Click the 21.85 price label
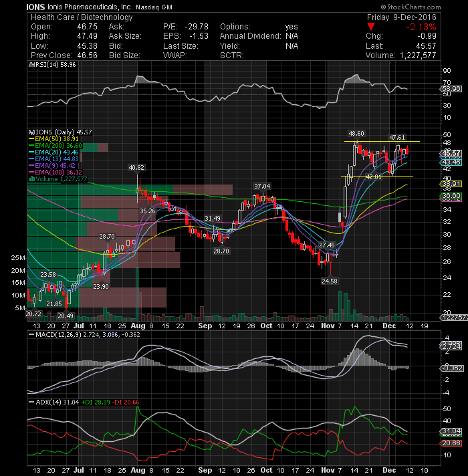 [54, 304]
